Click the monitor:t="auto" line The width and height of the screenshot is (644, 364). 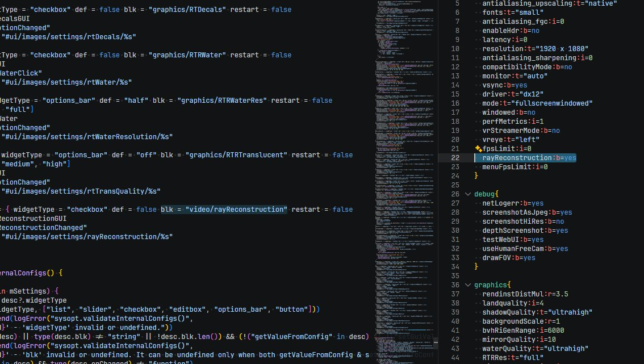pos(515,76)
